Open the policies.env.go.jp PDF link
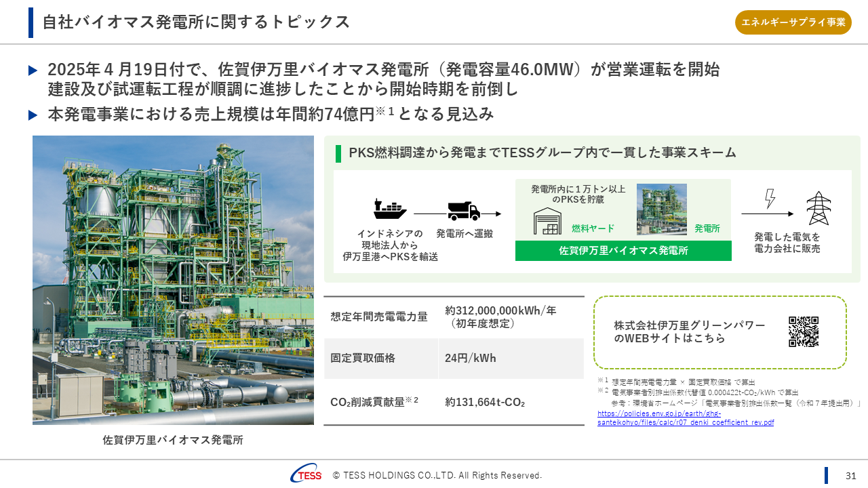868x488 pixels. (x=685, y=418)
